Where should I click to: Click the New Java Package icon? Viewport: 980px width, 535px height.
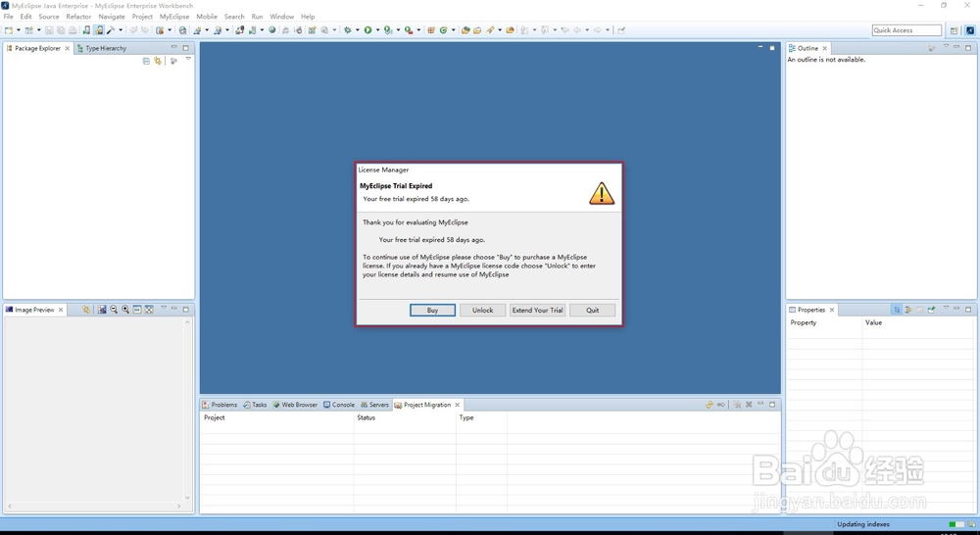pos(430,30)
